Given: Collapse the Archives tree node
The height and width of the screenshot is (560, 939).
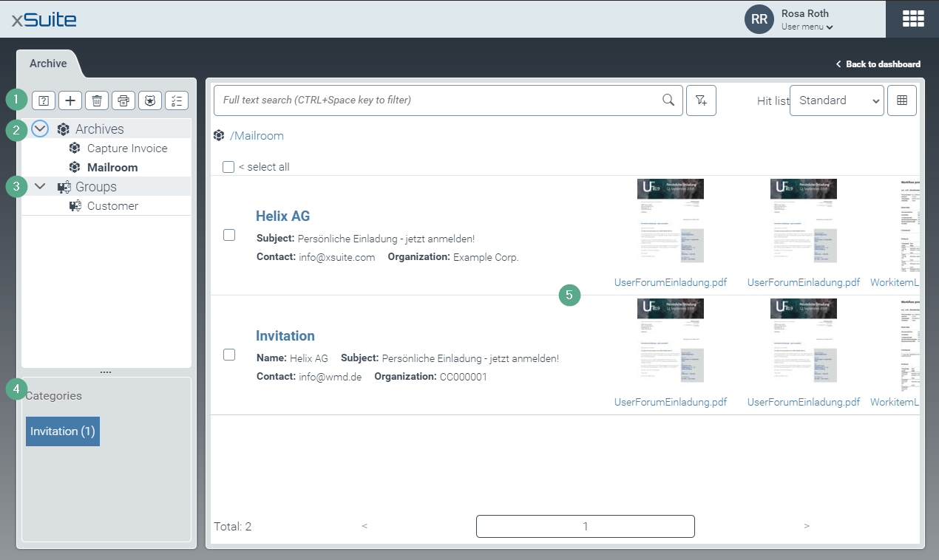Looking at the screenshot, I should pyautogui.click(x=40, y=129).
